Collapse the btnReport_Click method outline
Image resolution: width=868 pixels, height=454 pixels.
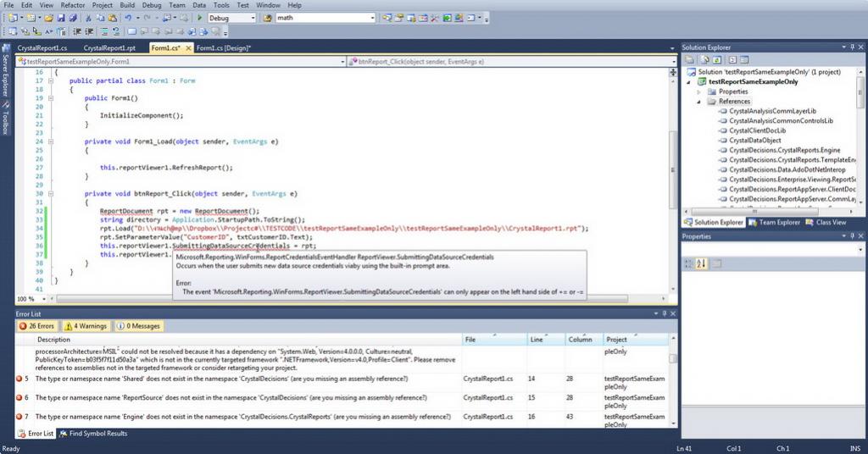tap(50, 194)
